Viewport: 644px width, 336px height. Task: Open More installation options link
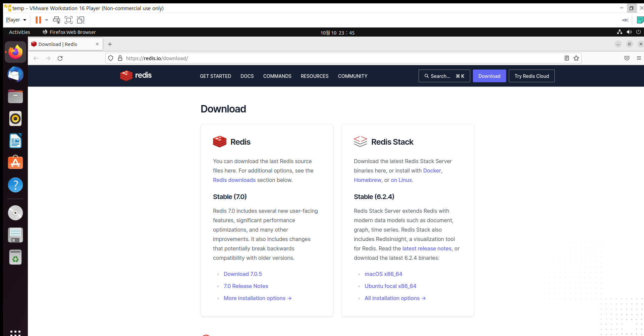[x=258, y=298]
